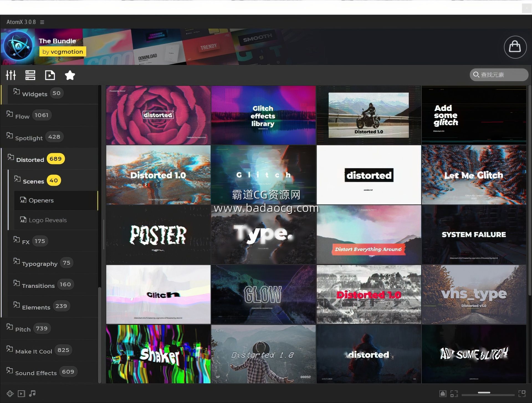Click the magnifier icon in search box
The image size is (532, 403).
coord(476,75)
